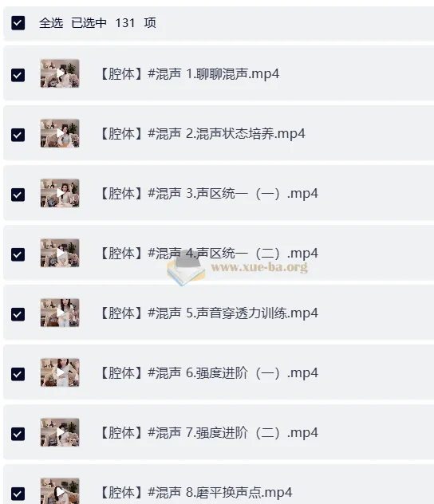The height and width of the screenshot is (504, 434).
Task: Open thumbnail for 6.强度进阶（一）
Action: (x=60, y=372)
